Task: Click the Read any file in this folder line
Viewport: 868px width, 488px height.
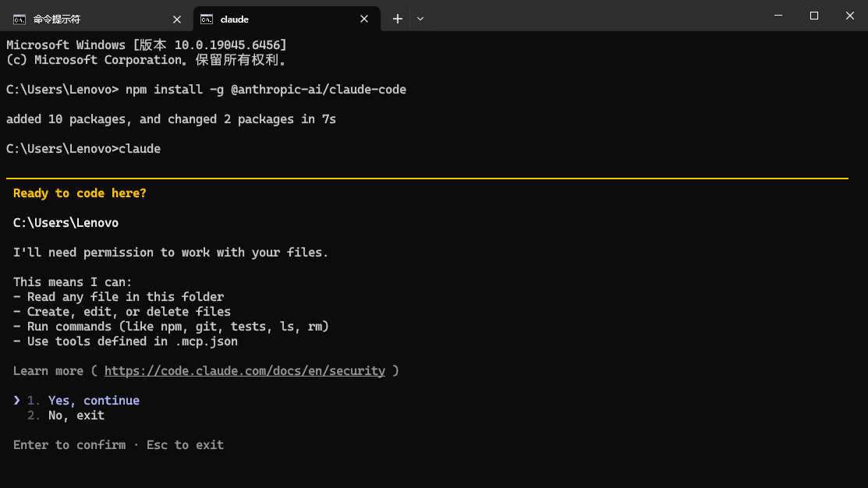Action: coord(119,297)
